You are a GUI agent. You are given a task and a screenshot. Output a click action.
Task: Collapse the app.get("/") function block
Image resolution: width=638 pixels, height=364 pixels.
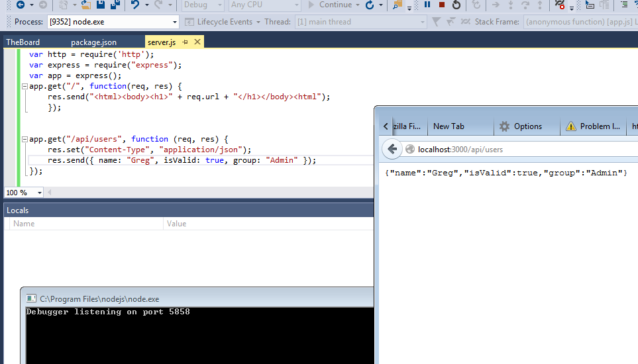[25, 86]
